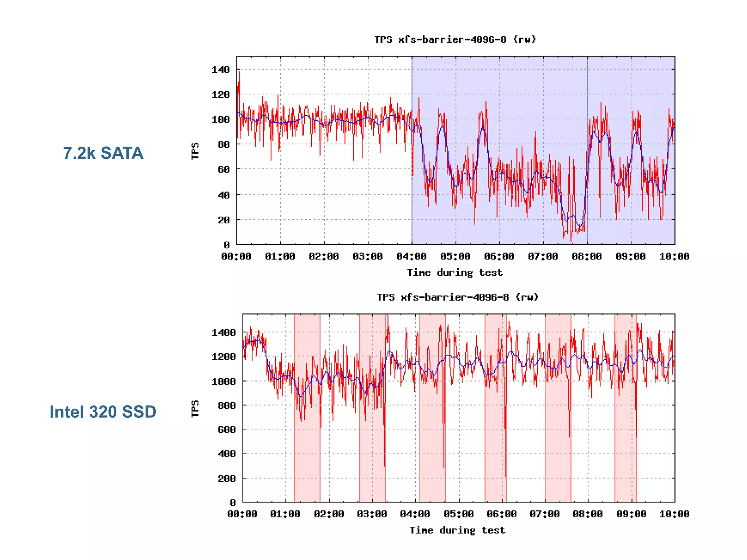Click the 1400 value on bottom chart y-axis
The width and height of the screenshot is (747, 560).
224,332
